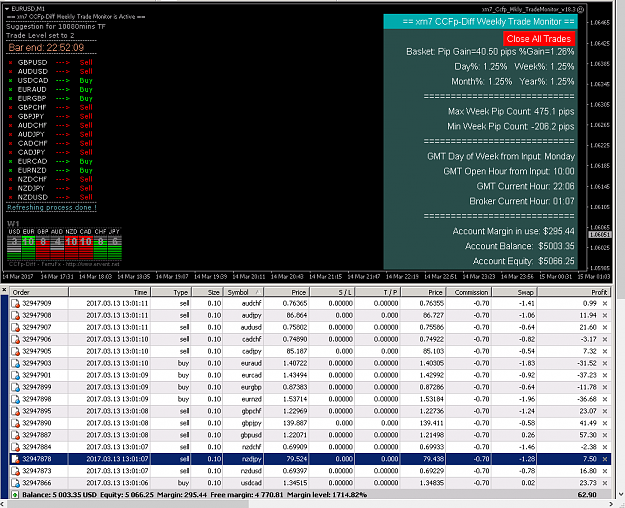Screen dimensions: 625x508
Task: Click the sell icon of order 32947908
Action: point(16,316)
